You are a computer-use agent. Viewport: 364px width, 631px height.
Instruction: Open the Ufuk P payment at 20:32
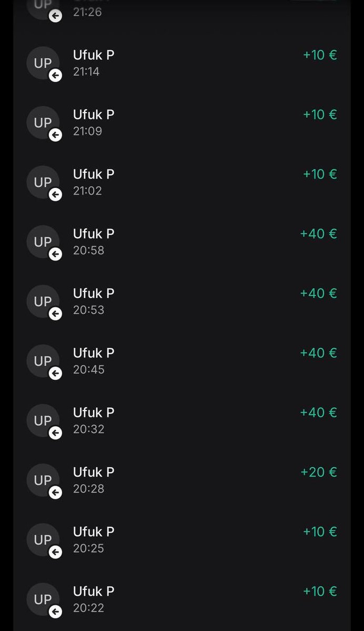182,420
